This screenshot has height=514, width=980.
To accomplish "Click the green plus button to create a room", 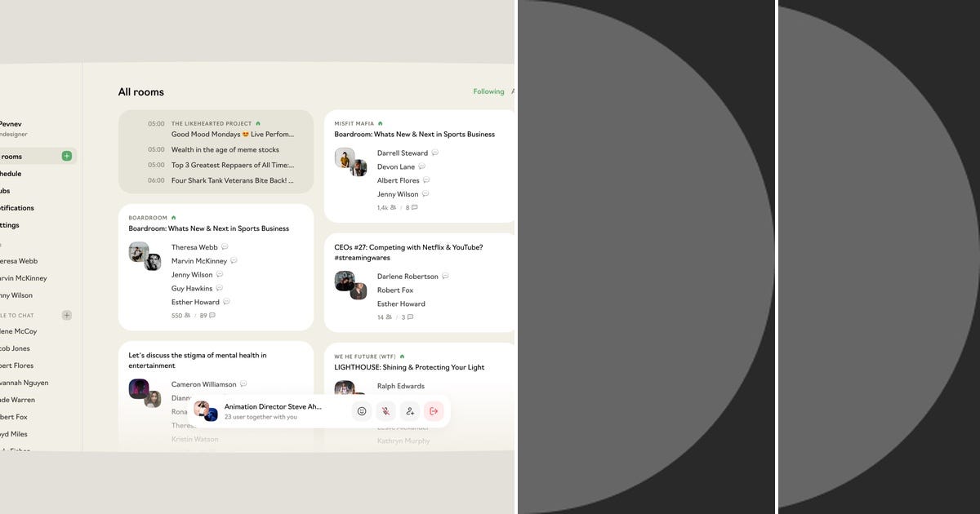I will (x=67, y=156).
